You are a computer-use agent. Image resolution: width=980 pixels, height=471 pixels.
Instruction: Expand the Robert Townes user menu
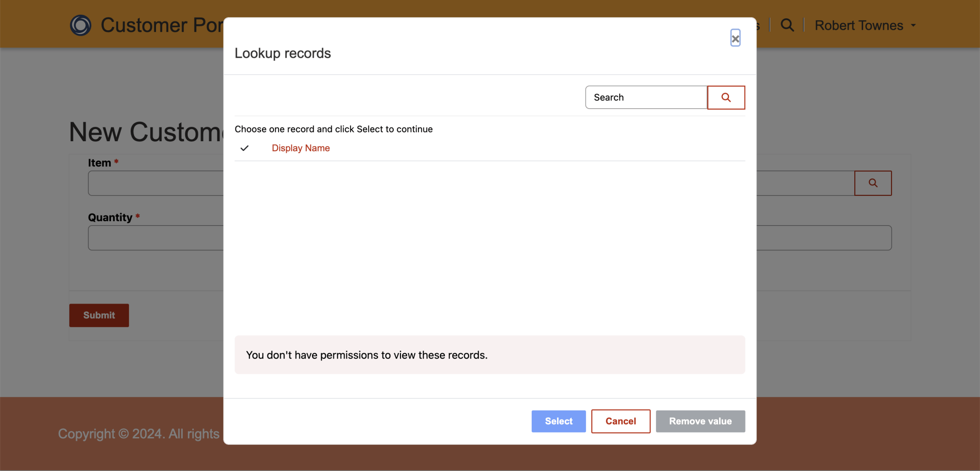(x=865, y=26)
